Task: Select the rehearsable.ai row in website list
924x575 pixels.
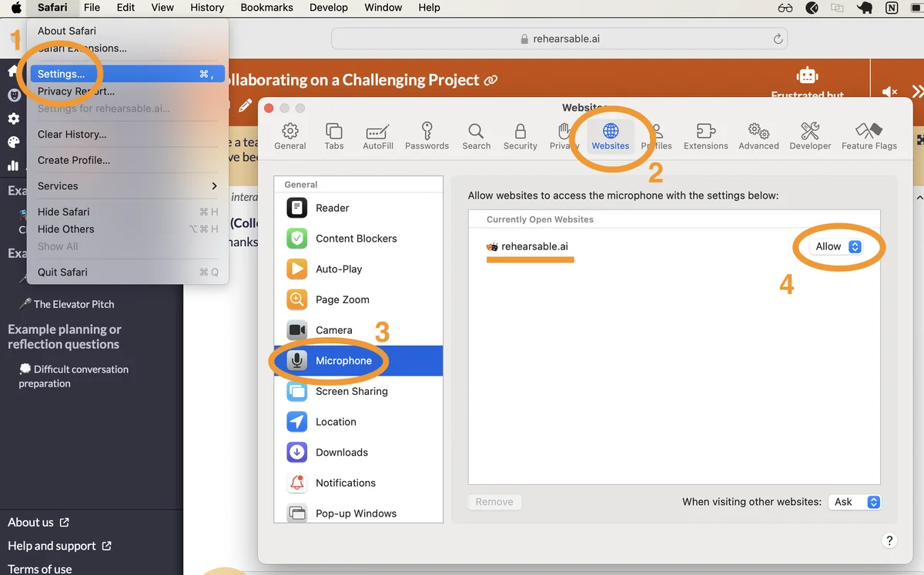Action: pyautogui.click(x=674, y=246)
